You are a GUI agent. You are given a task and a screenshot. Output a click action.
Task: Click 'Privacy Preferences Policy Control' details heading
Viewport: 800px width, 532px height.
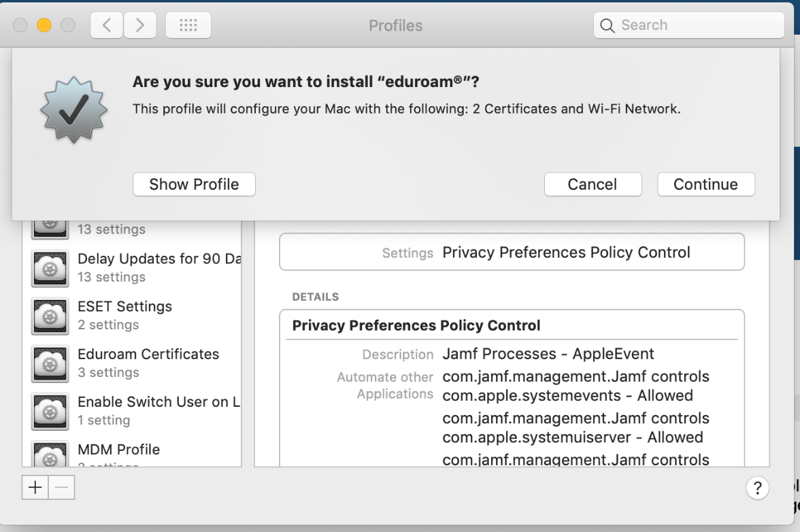pos(416,325)
